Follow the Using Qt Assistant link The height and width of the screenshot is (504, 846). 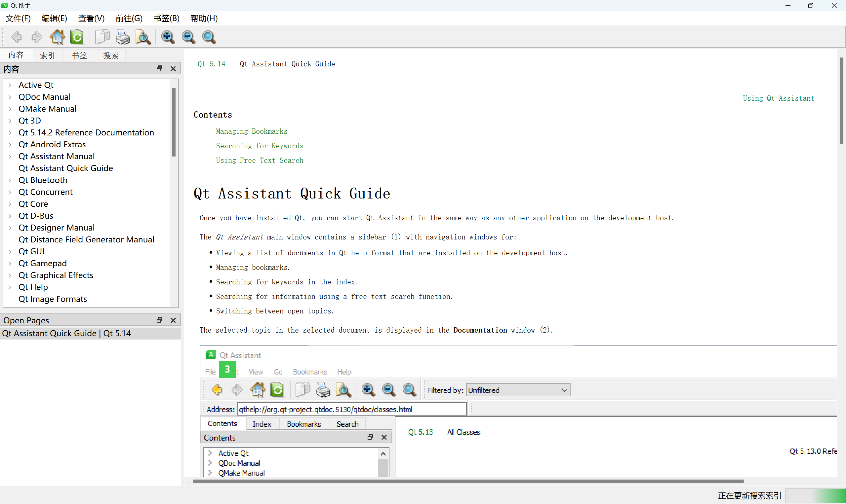[x=778, y=98]
